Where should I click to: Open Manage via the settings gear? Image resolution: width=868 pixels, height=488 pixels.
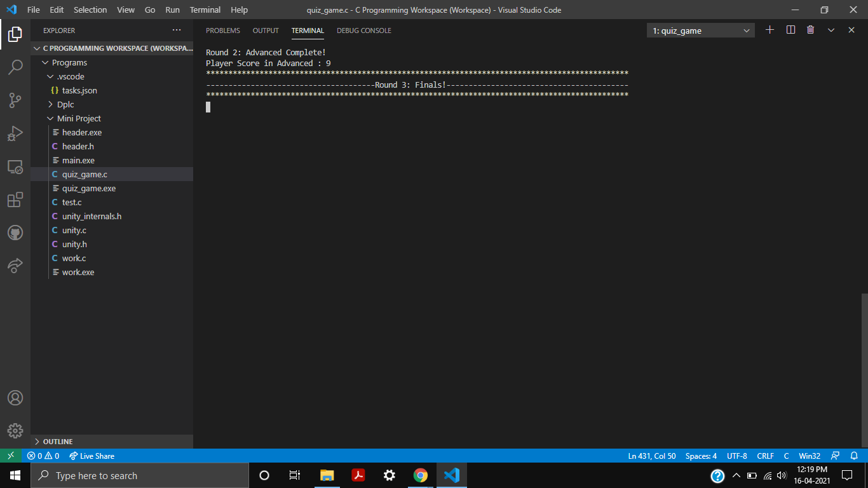click(x=15, y=431)
